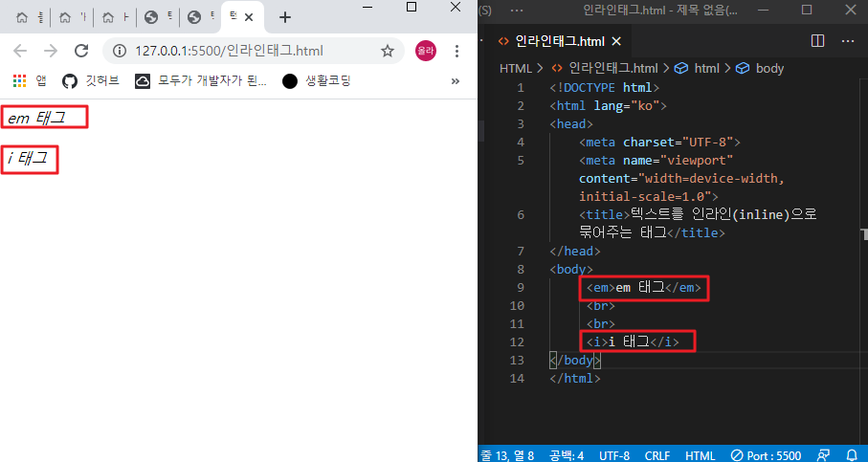The image size is (868, 462).
Task: Split the VS Code editor
Action: pos(817,41)
